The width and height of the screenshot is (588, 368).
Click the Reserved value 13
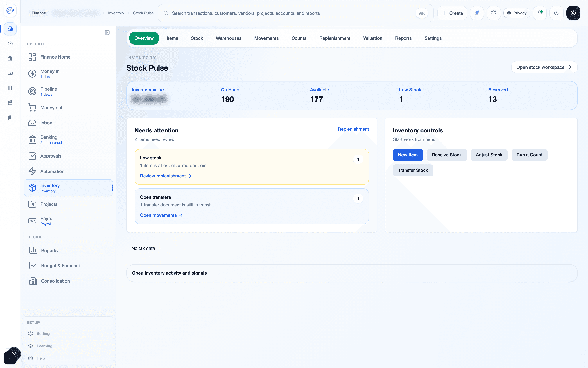coord(492,99)
